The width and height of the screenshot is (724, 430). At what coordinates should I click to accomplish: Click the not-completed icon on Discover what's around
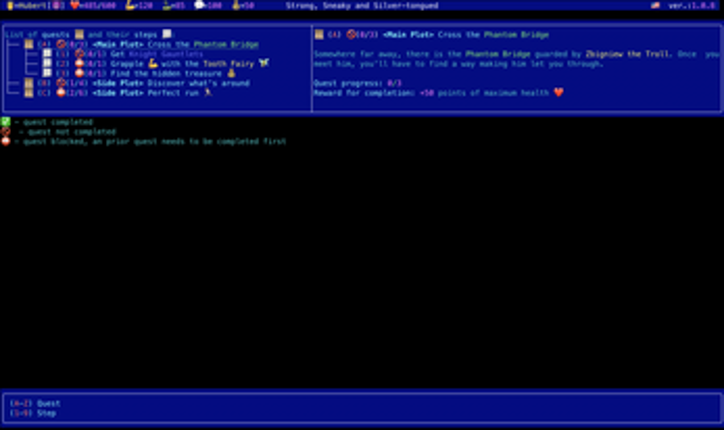coord(61,83)
